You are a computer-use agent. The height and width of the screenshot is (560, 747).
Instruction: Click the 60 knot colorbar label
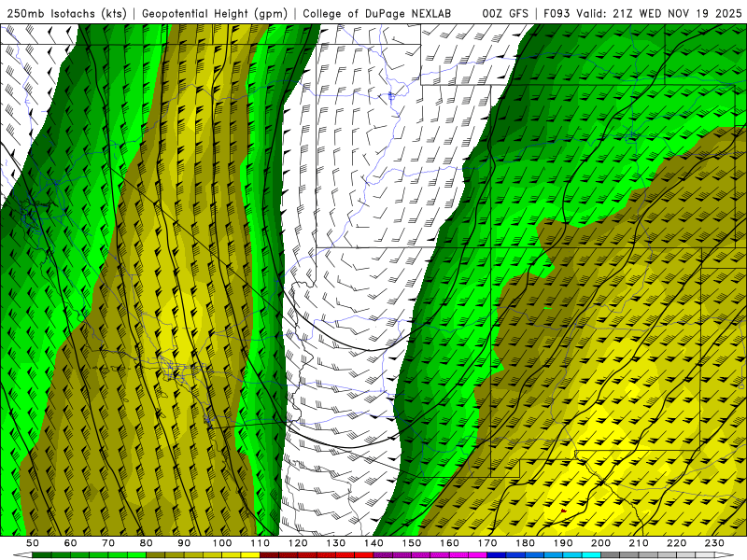tap(70, 543)
